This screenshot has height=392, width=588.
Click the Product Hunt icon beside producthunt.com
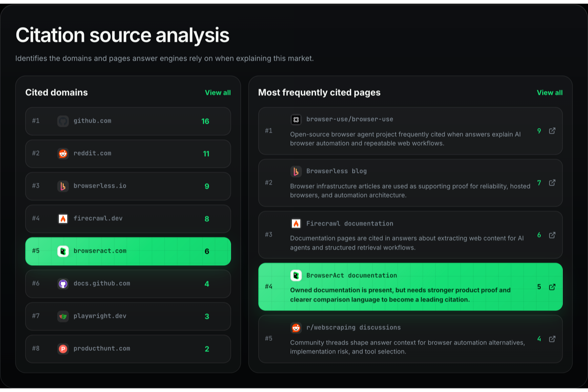pos(63,349)
